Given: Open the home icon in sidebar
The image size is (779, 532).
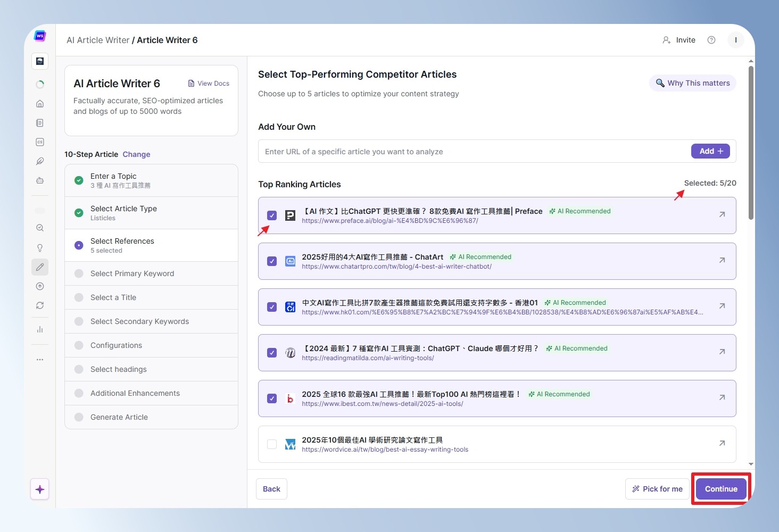Looking at the screenshot, I should tap(40, 104).
